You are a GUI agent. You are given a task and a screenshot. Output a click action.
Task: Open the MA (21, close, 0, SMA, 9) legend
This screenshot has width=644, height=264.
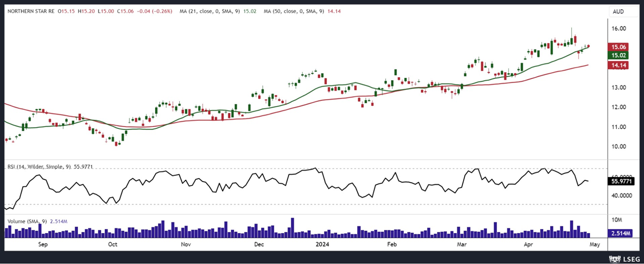[210, 12]
